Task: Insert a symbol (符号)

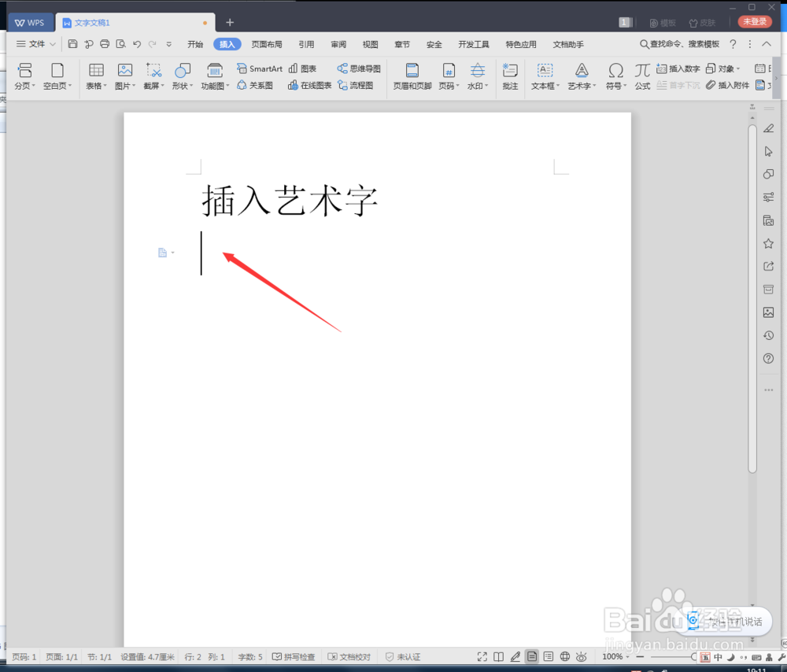Action: tap(616, 76)
